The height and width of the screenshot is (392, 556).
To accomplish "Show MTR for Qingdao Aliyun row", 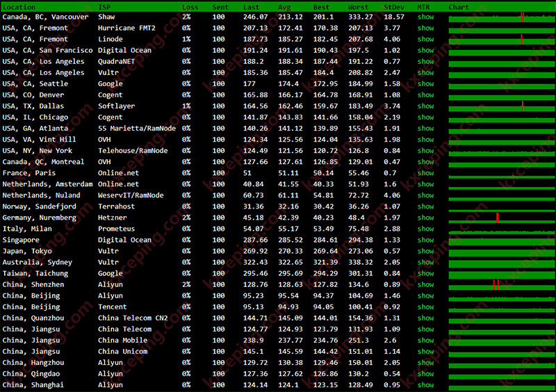I will pyautogui.click(x=425, y=374).
